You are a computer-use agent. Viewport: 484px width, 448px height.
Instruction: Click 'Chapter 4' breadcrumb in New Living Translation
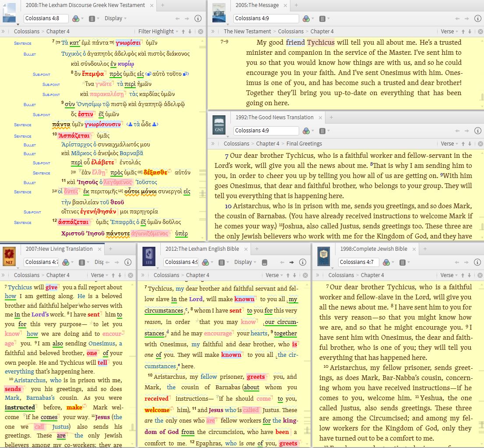point(58,275)
